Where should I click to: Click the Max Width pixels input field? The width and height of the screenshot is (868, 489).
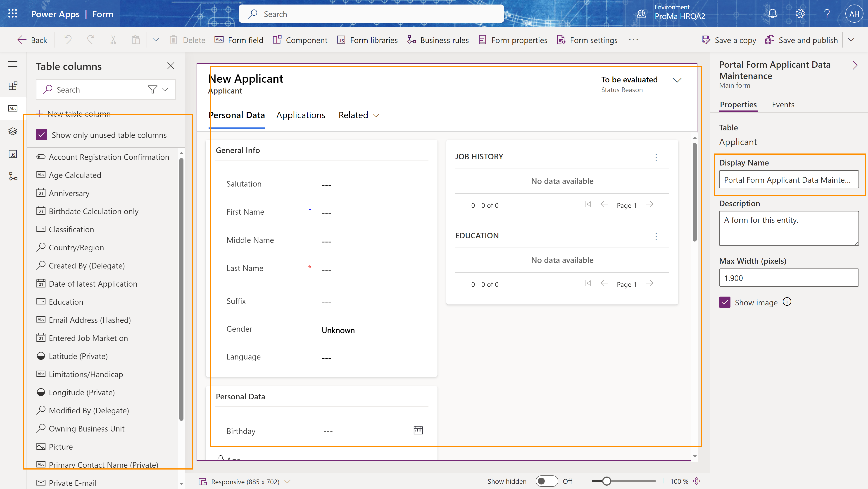[x=788, y=278]
